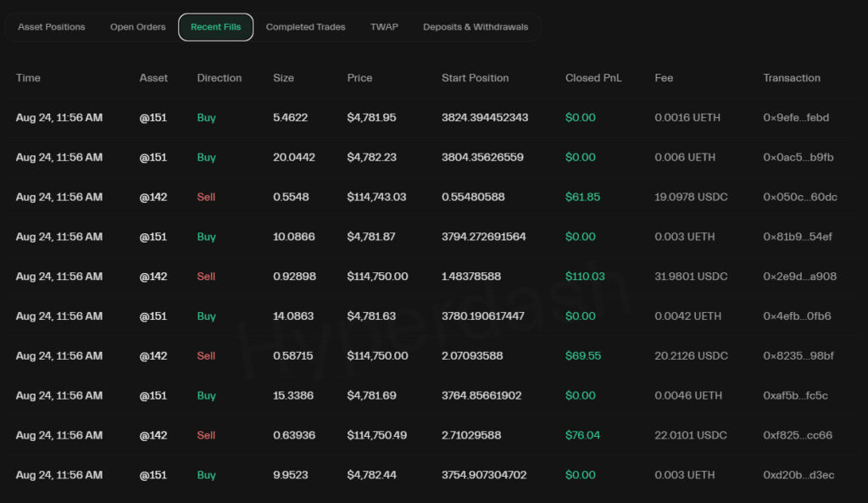Screen dimensions: 868x503
Task: Click the Price column header
Action: click(x=359, y=78)
